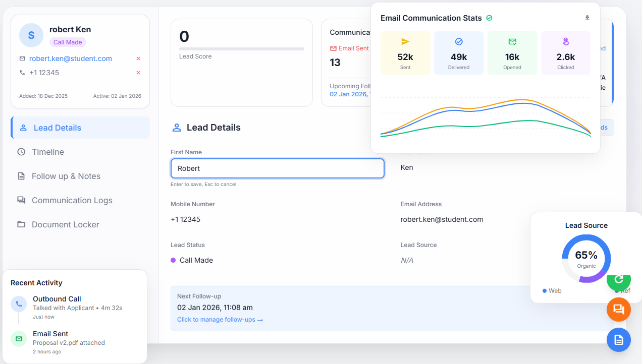Open the Timeline sidebar item

click(48, 152)
